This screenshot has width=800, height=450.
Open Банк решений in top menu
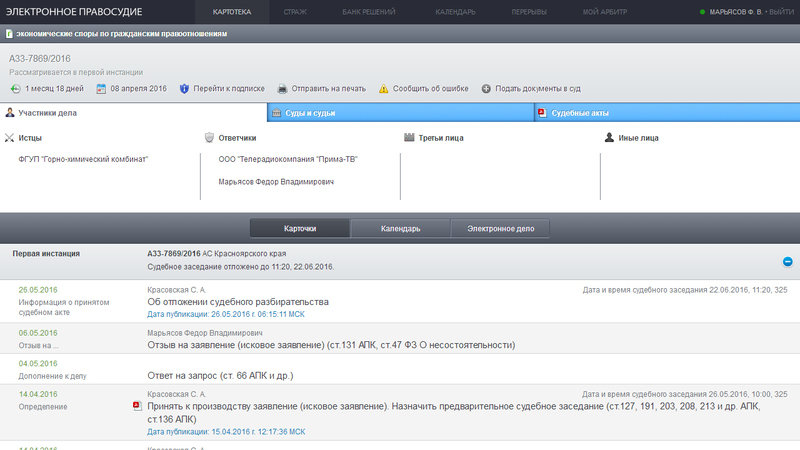point(368,12)
